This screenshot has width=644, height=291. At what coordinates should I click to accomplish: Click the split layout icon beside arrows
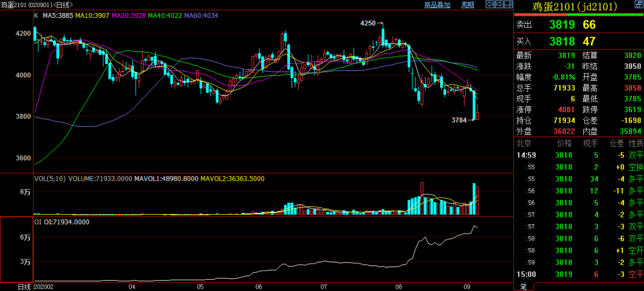click(509, 5)
